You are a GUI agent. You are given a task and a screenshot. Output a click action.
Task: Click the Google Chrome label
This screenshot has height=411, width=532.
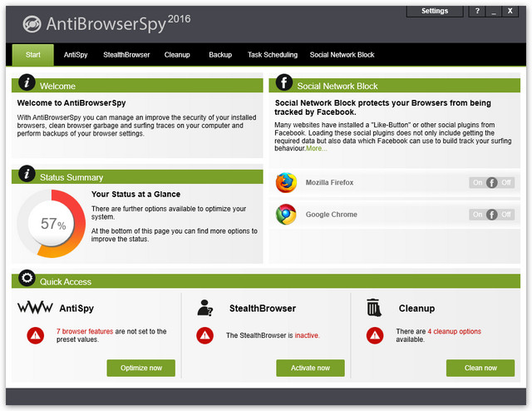[332, 215]
